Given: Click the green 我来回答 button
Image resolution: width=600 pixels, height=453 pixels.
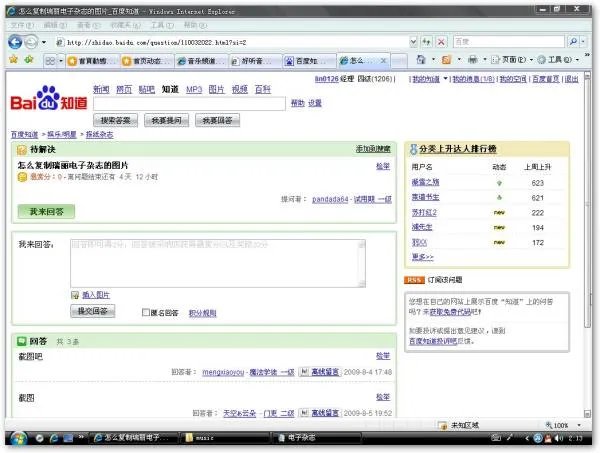Looking at the screenshot, I should tap(46, 211).
